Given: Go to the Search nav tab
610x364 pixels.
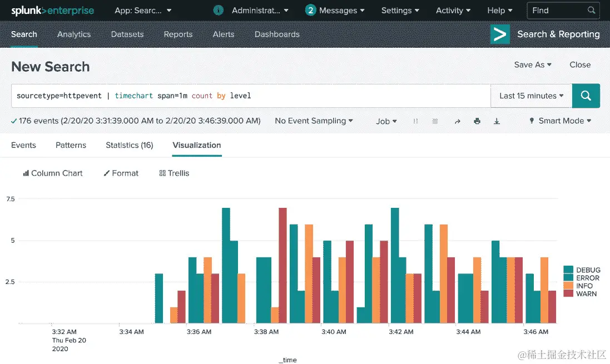Looking at the screenshot, I should [24, 34].
